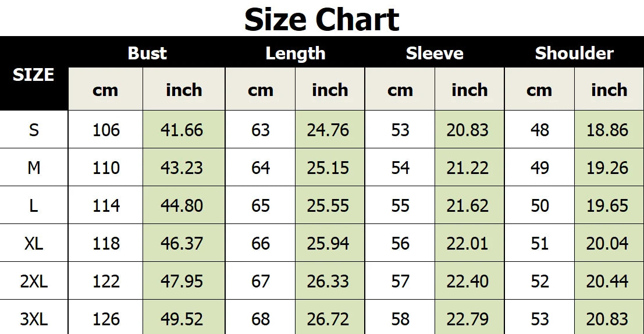Click the Bust column header

pos(147,53)
